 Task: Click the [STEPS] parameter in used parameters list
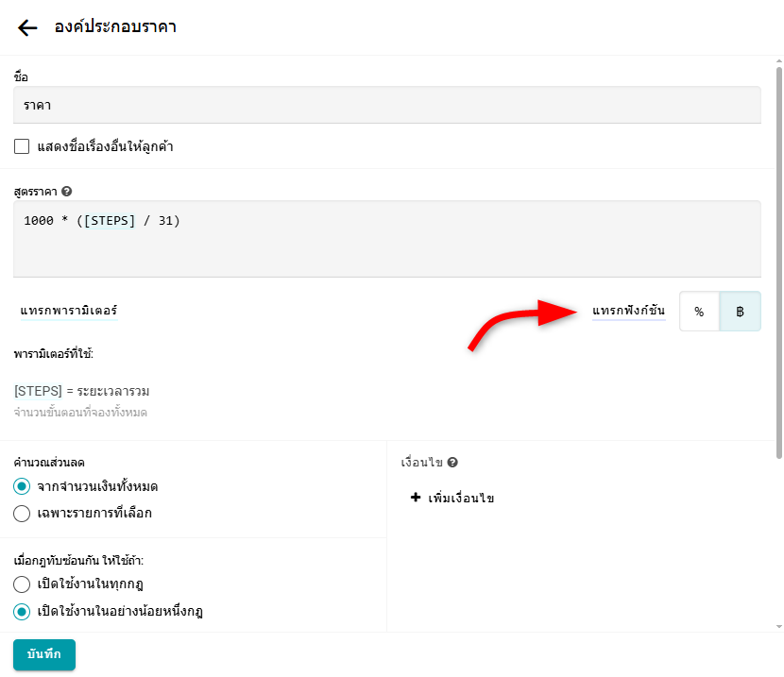(38, 391)
